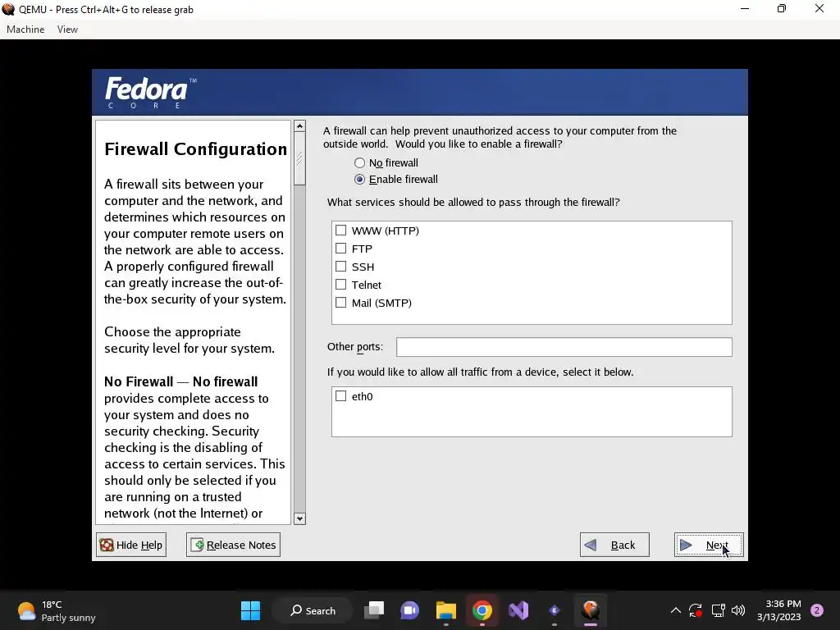Open the Windows Start menu

click(250, 610)
